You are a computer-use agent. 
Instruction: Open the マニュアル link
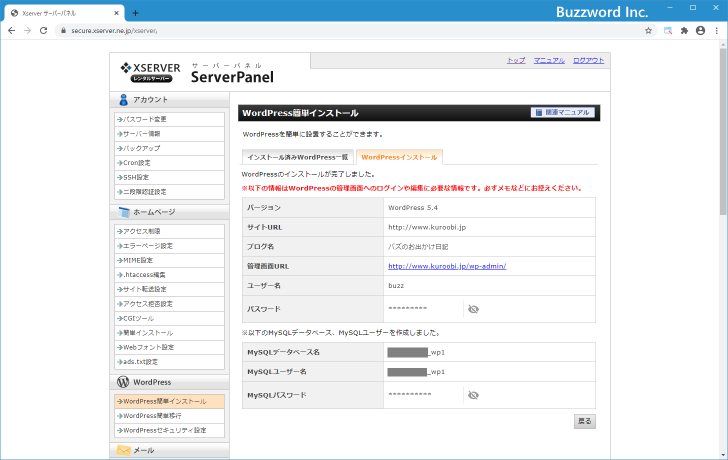click(x=549, y=60)
